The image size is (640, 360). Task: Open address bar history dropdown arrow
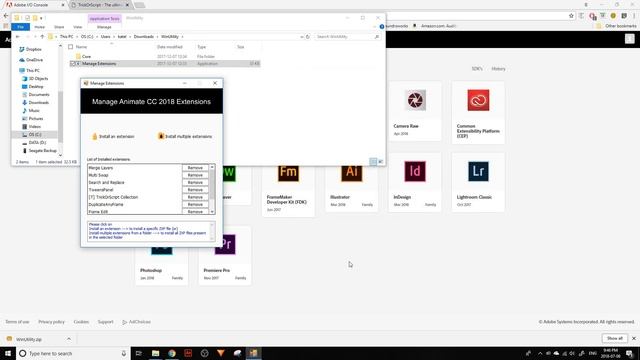coord(302,37)
